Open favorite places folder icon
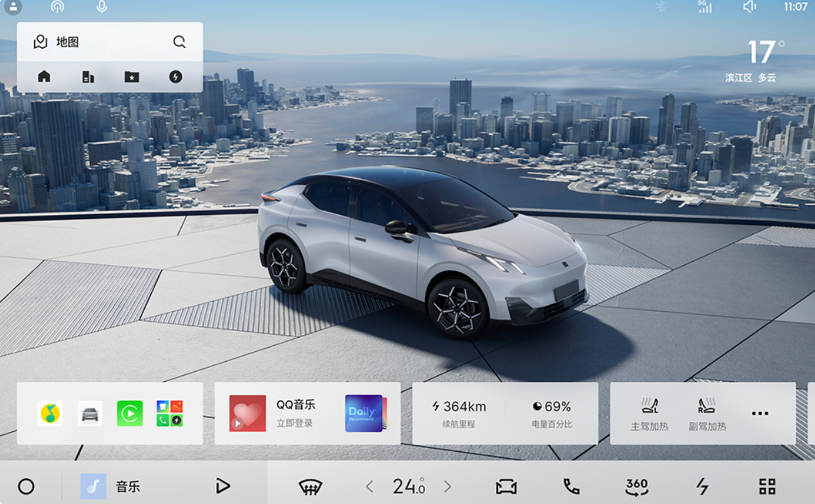 [132, 77]
